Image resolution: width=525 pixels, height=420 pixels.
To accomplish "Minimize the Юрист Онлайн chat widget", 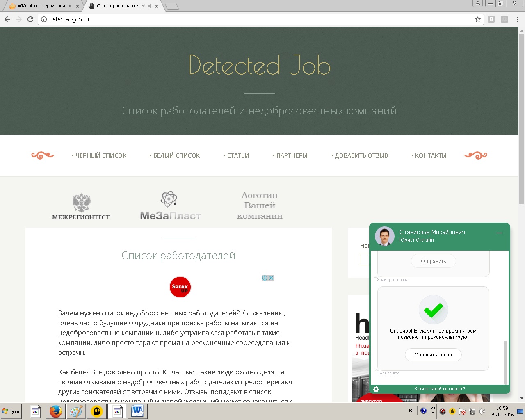I will coord(499,233).
